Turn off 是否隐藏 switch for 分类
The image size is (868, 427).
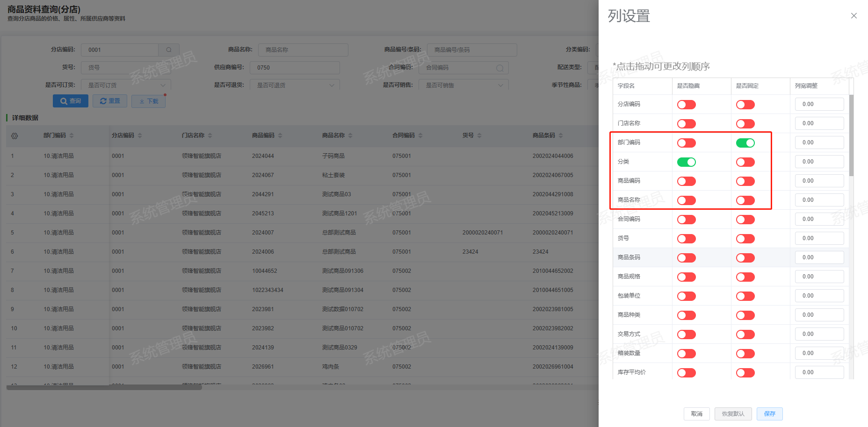click(686, 162)
